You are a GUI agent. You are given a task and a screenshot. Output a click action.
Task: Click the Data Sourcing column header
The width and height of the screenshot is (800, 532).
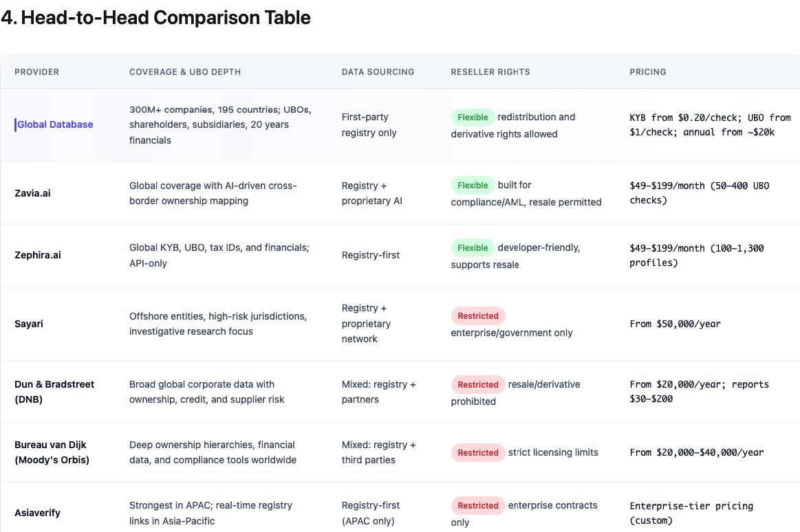coord(378,72)
